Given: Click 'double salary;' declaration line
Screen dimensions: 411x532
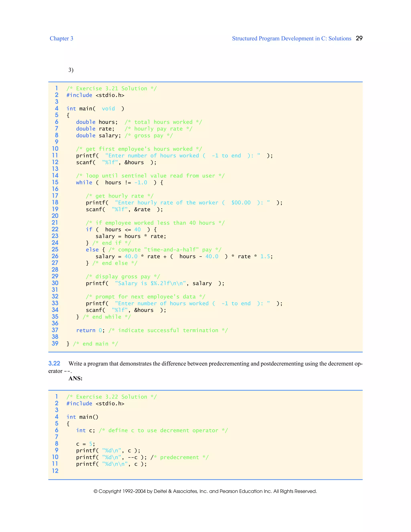Looking at the screenshot, I should click(x=124, y=136).
